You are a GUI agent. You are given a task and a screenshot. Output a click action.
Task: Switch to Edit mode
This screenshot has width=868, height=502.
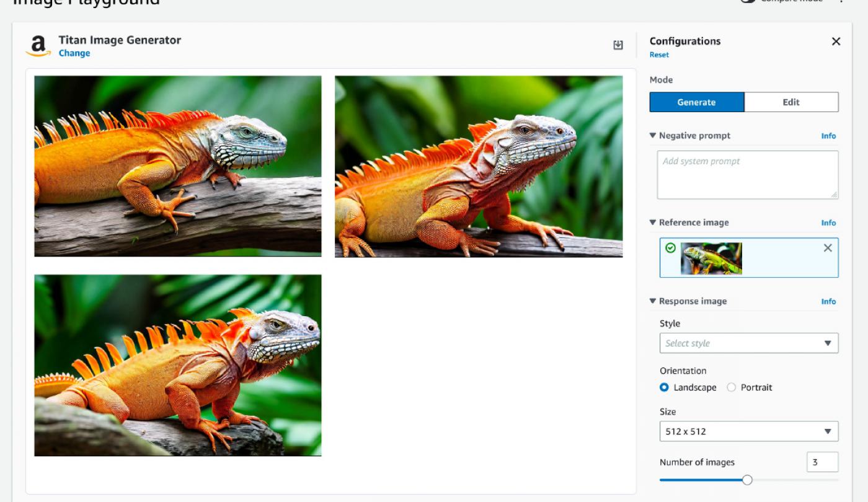[791, 102]
